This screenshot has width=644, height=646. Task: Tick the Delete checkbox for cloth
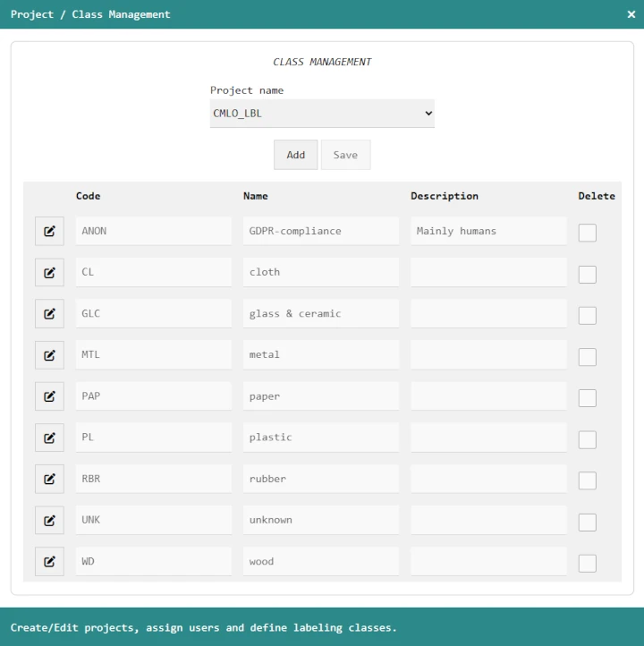tap(587, 275)
